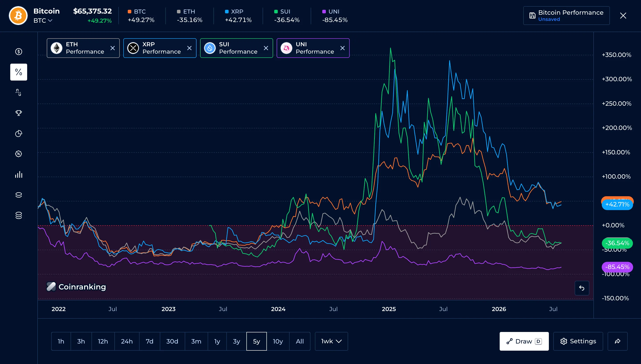Select the All time range tab

(300, 341)
